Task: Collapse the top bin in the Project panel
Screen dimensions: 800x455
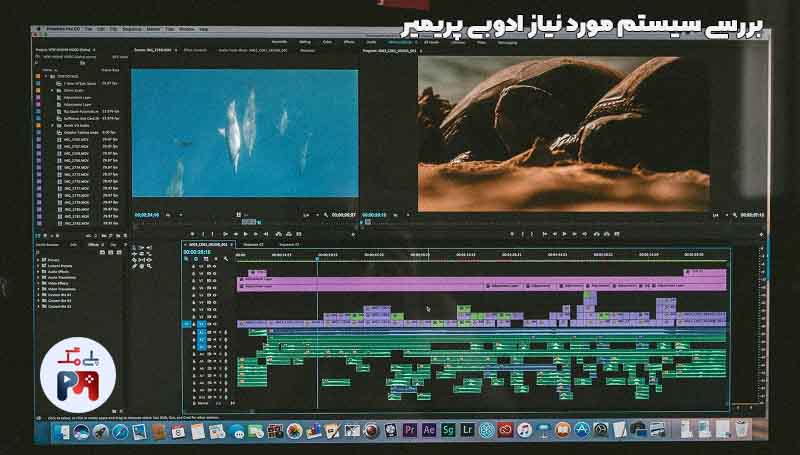Action: tap(46, 76)
